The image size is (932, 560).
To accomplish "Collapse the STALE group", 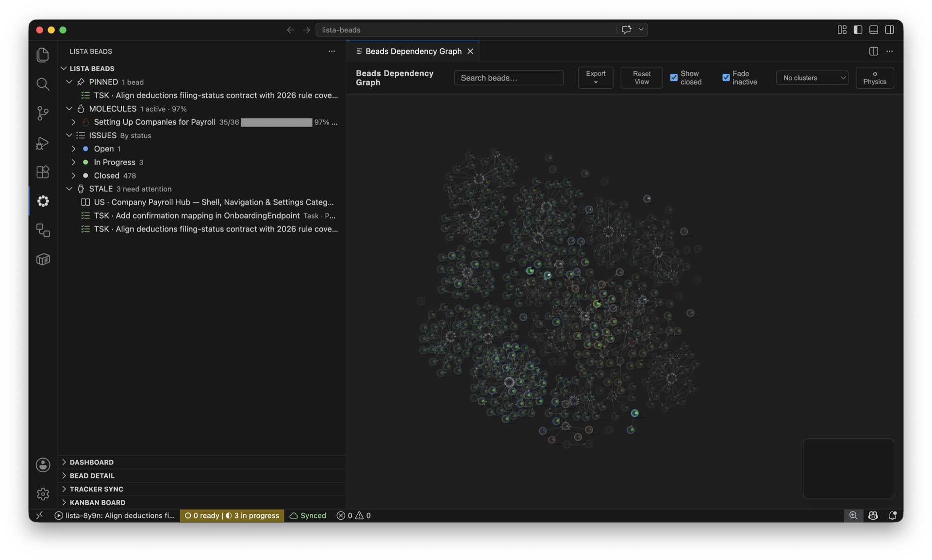I will 69,189.
